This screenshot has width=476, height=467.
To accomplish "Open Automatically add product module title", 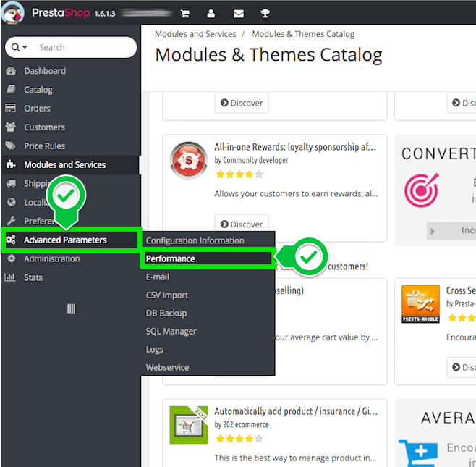I will (296, 411).
